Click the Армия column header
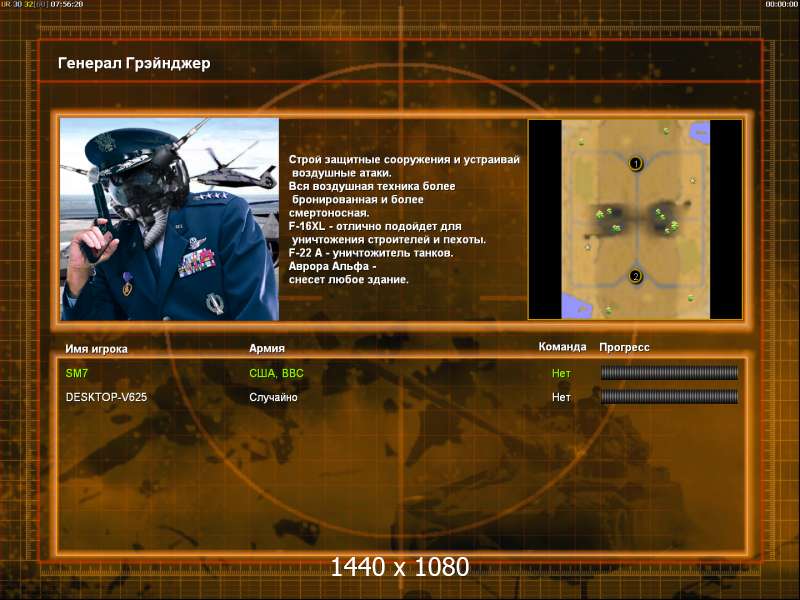 click(x=267, y=348)
